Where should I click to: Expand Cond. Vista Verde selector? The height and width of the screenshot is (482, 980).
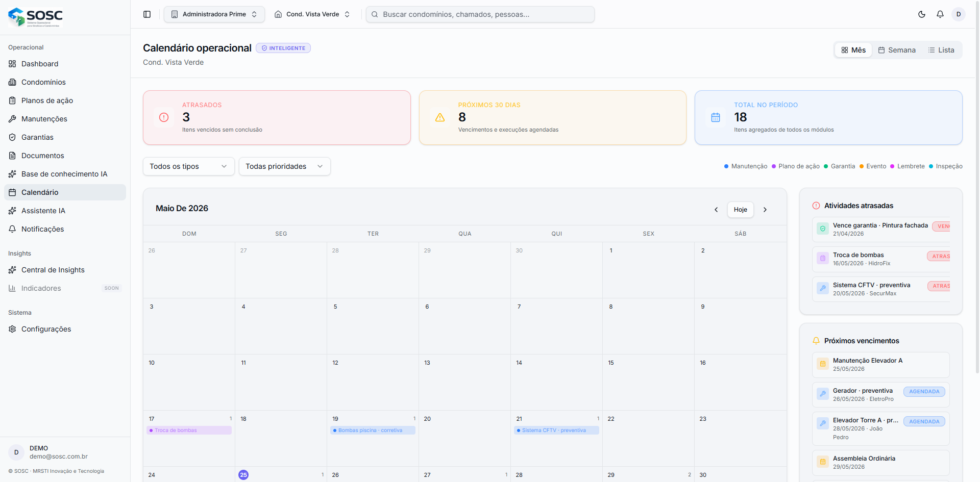(x=312, y=14)
